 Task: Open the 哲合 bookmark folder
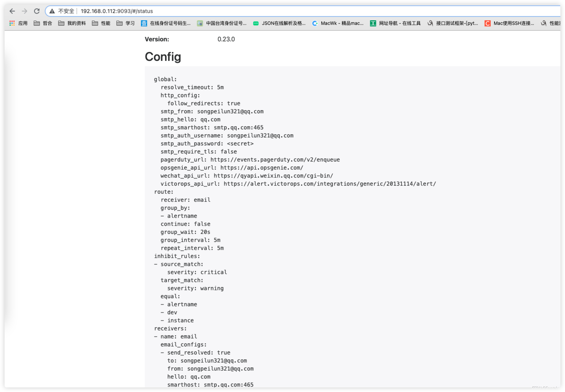[43, 23]
